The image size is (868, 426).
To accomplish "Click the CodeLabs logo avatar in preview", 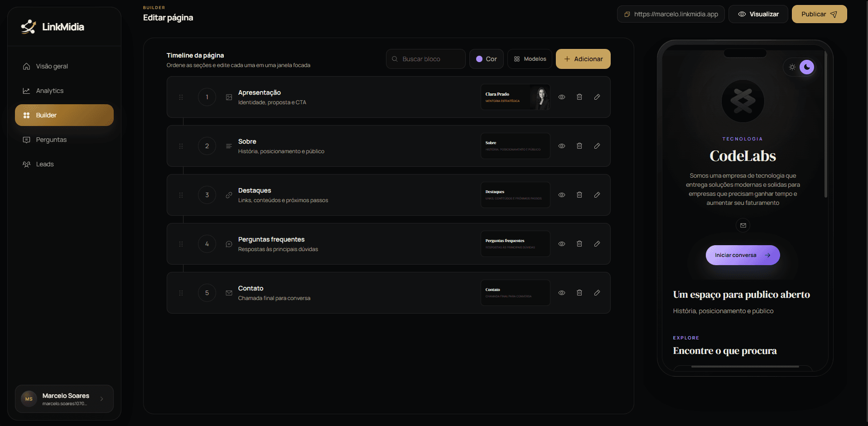I will tap(743, 101).
